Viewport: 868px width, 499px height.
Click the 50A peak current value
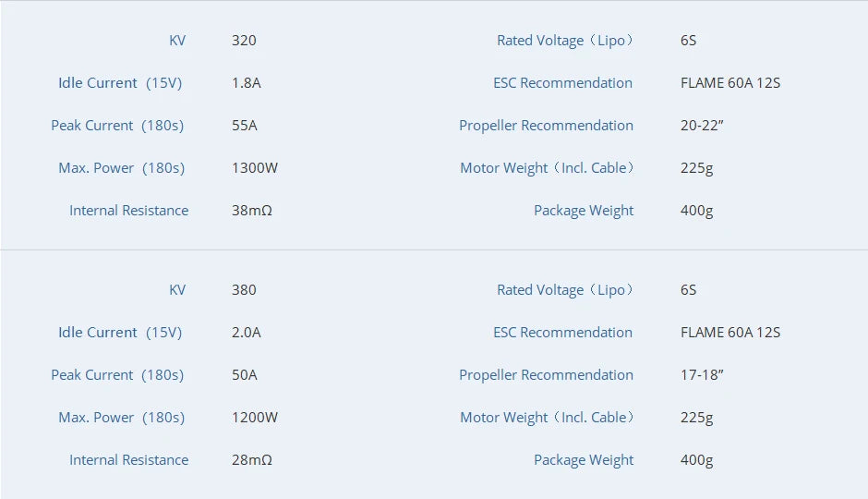[x=245, y=375]
